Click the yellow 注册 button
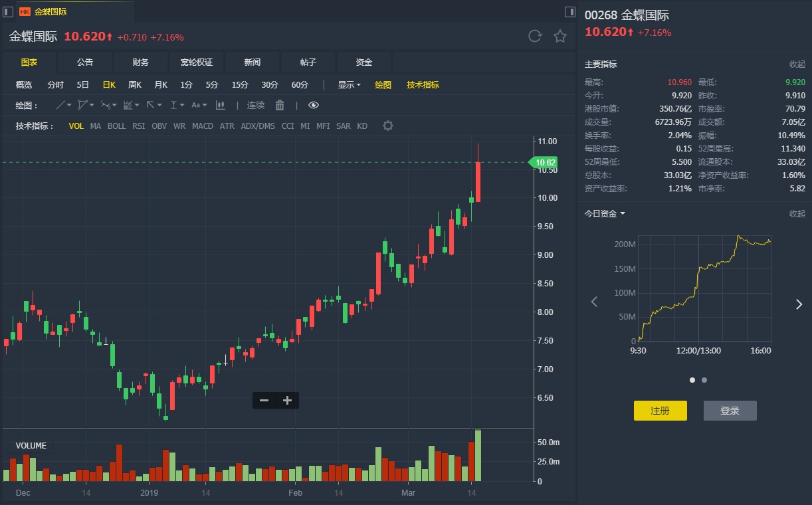Screen dimensions: 812x505 pos(660,411)
